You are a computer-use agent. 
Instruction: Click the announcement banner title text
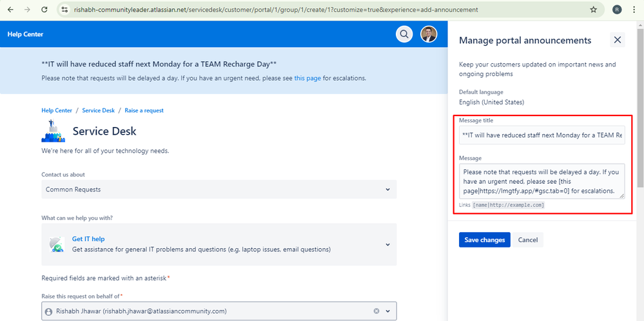coord(159,64)
